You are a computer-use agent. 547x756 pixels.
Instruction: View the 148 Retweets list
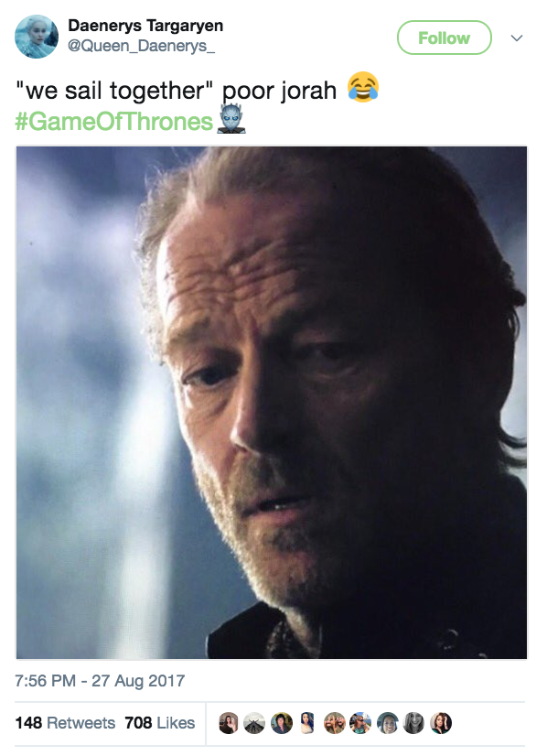click(x=65, y=723)
